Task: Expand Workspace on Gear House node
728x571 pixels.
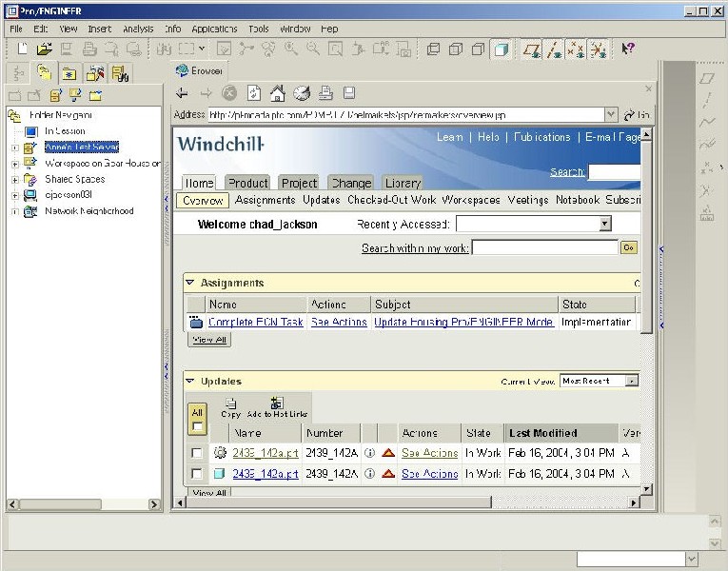Action: point(15,164)
